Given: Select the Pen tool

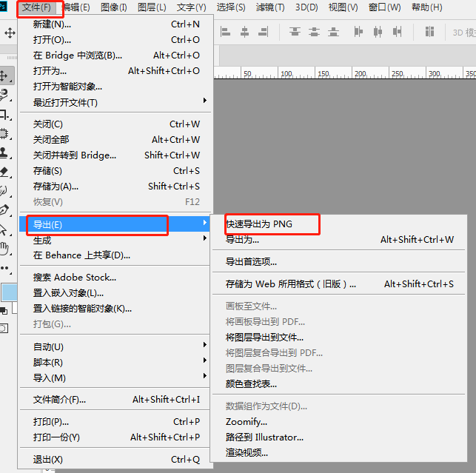Looking at the screenshot, I should 5,209.
